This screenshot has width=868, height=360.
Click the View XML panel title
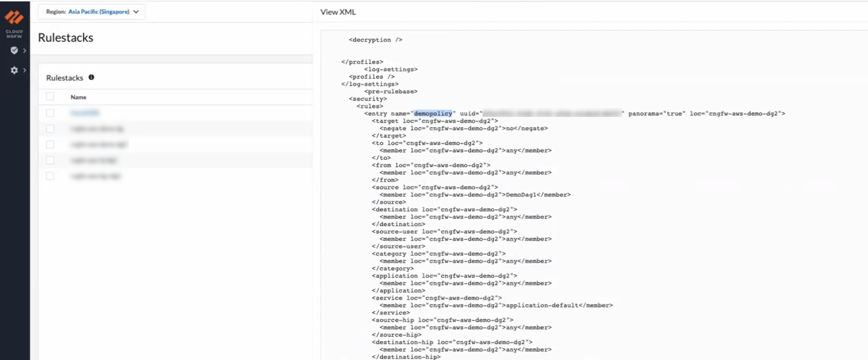(x=338, y=12)
